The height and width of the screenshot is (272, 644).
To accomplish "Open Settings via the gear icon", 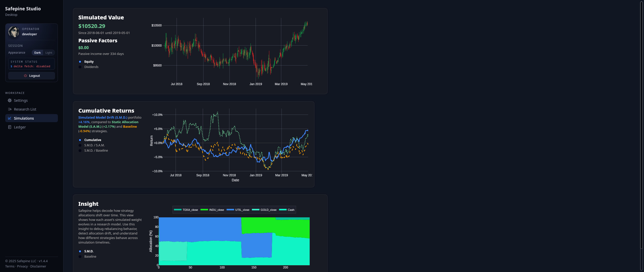I will click(x=10, y=100).
